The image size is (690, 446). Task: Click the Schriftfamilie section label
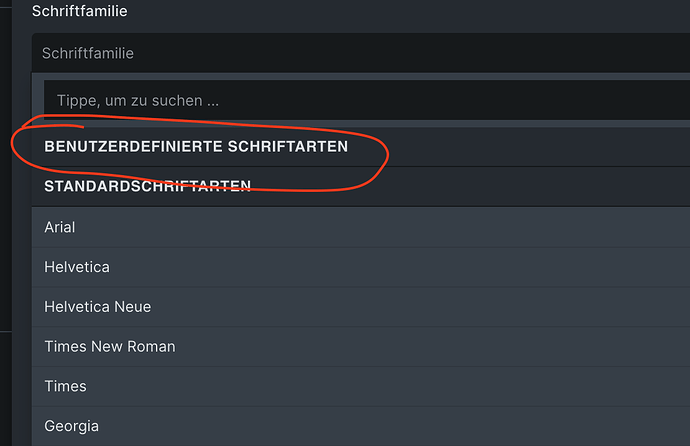point(79,12)
